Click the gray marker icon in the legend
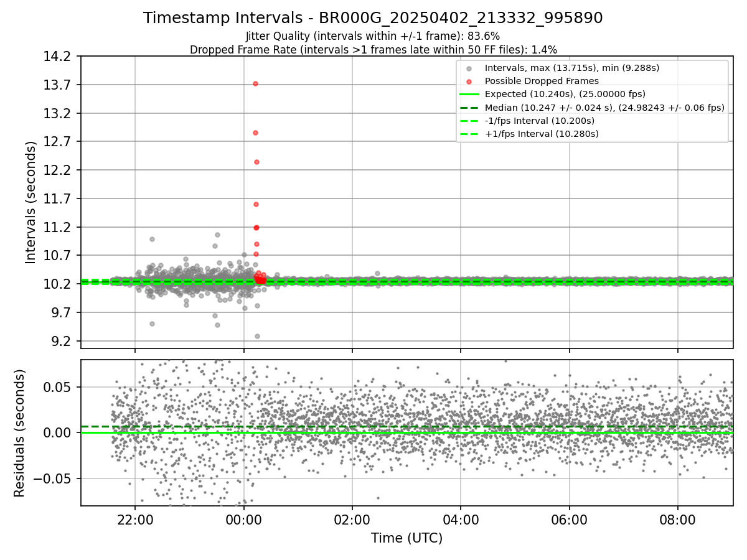 [469, 68]
